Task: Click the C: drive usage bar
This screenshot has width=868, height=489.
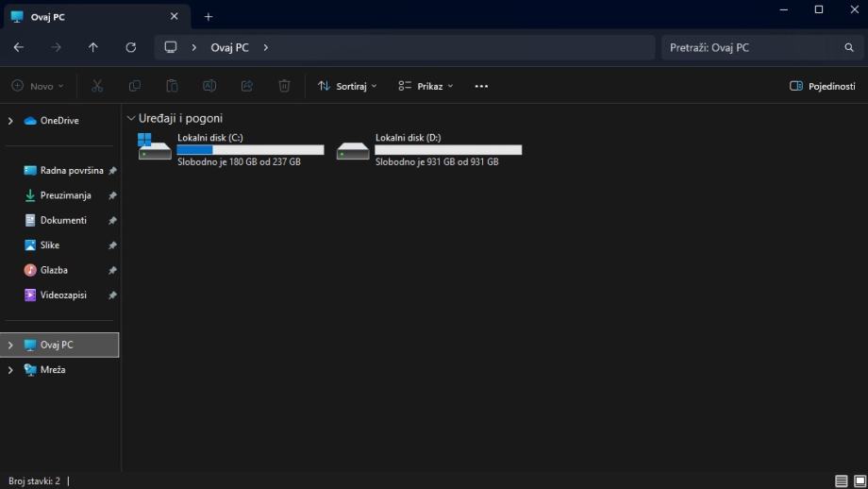Action: click(x=250, y=150)
